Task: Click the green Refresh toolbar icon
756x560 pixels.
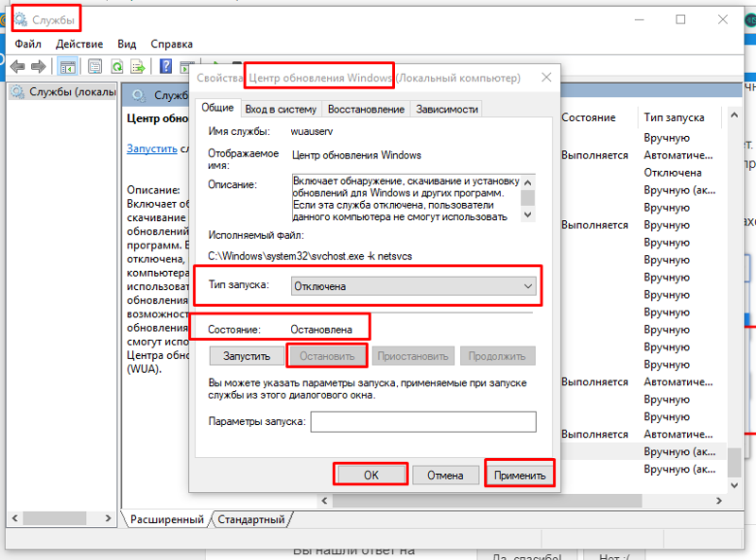Action: 117,66
